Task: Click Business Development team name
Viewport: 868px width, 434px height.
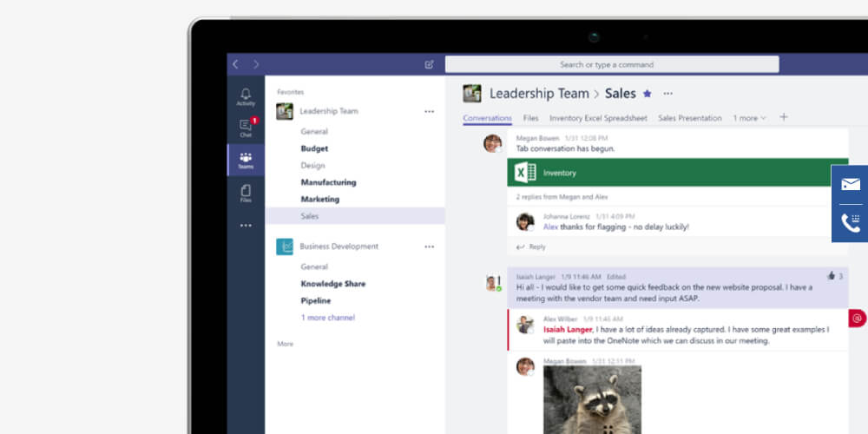Action: point(339,247)
